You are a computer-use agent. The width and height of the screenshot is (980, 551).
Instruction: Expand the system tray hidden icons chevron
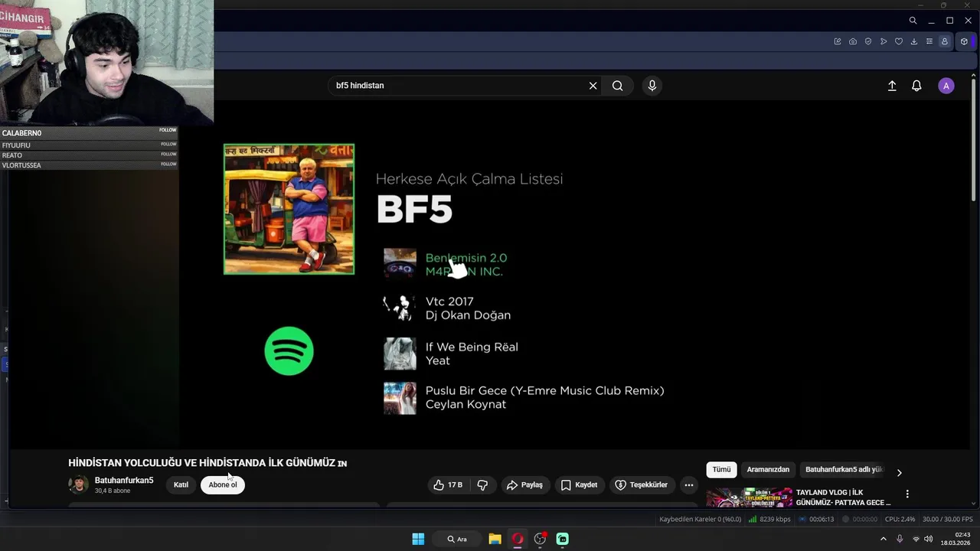coord(883,539)
